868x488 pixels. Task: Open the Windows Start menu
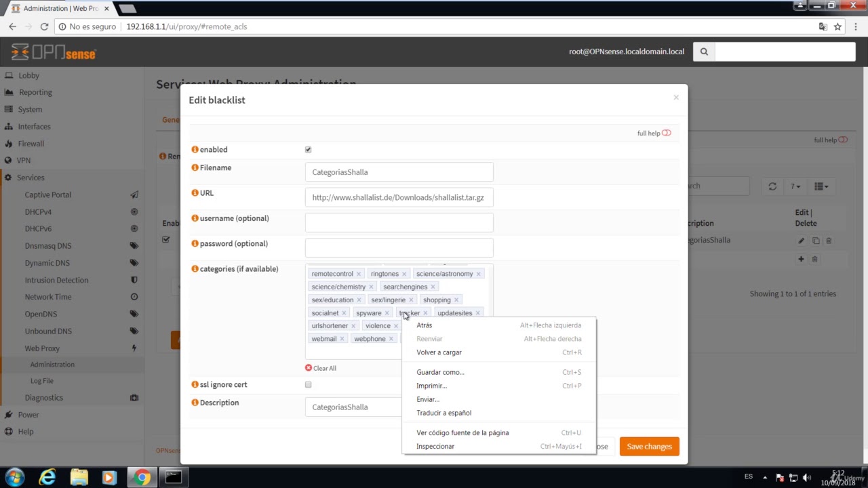pos(14,477)
